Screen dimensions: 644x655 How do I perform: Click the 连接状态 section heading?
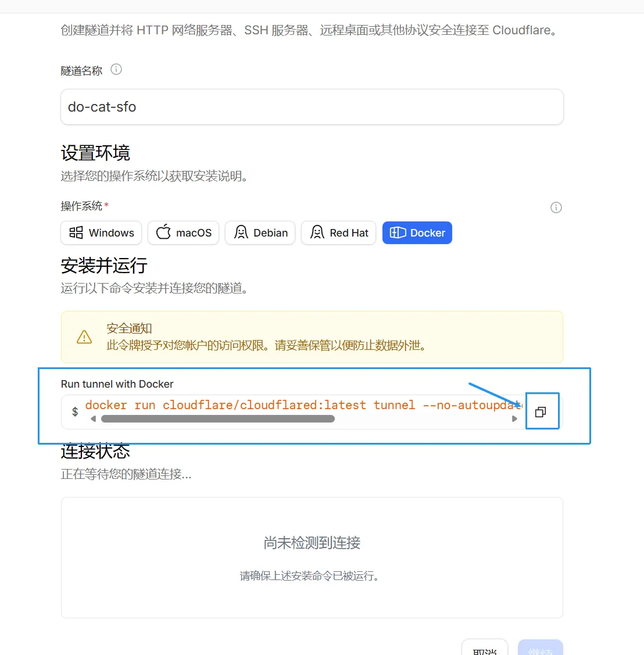click(95, 451)
